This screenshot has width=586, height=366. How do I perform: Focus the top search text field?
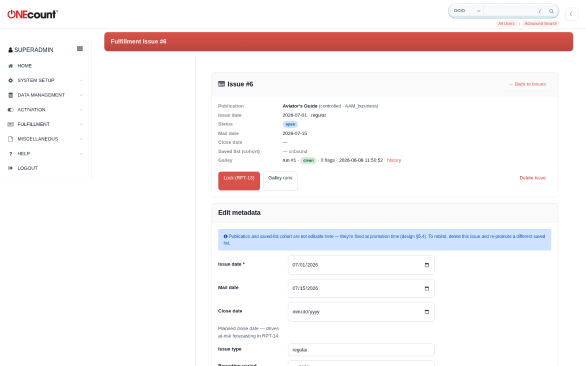click(x=510, y=11)
